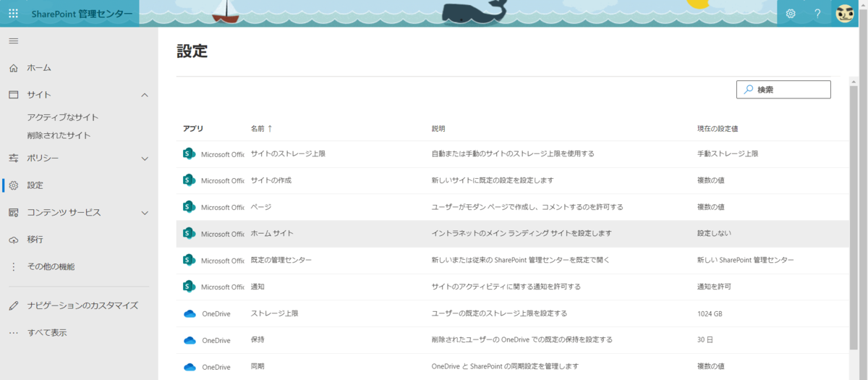Screen dimensions: 868x380
Task: Click すべて表示 to show all items
Action: [x=47, y=333]
